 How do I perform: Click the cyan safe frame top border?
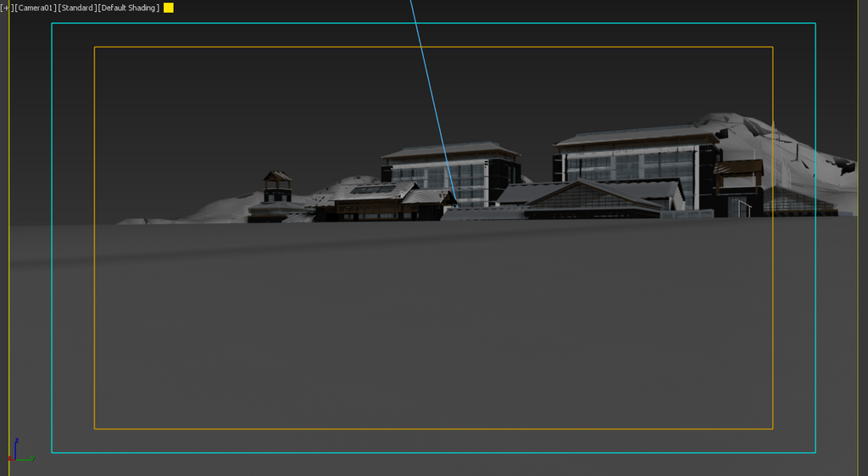(x=424, y=23)
